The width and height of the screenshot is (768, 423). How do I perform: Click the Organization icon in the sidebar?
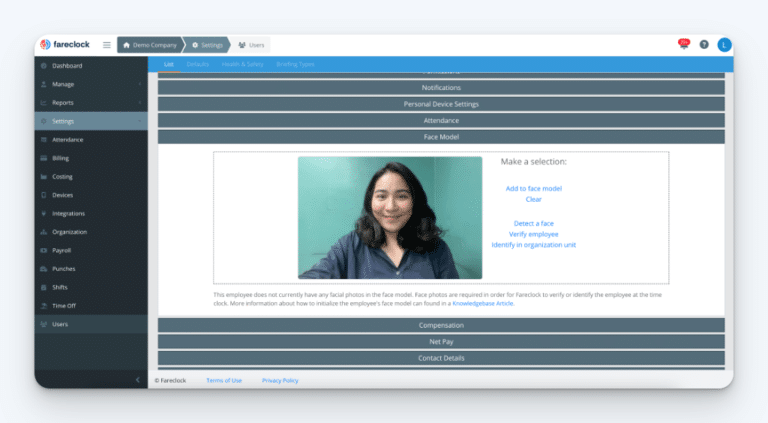(43, 232)
